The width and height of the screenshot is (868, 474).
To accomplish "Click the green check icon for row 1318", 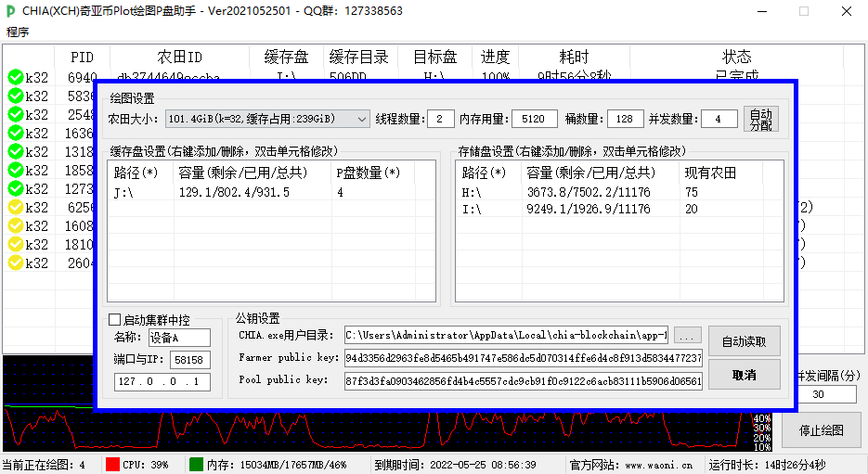I will 16,151.
